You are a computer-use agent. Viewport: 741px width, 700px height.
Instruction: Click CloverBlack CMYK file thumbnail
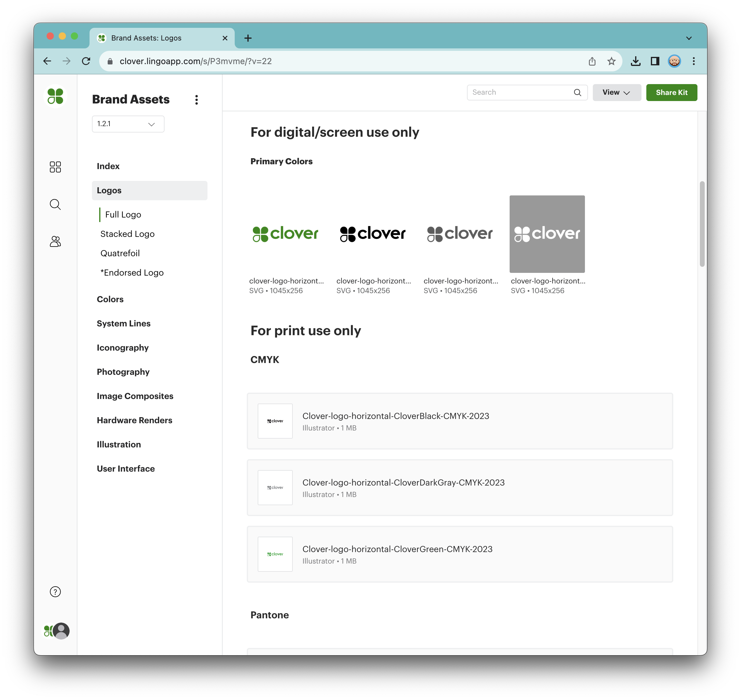click(275, 421)
